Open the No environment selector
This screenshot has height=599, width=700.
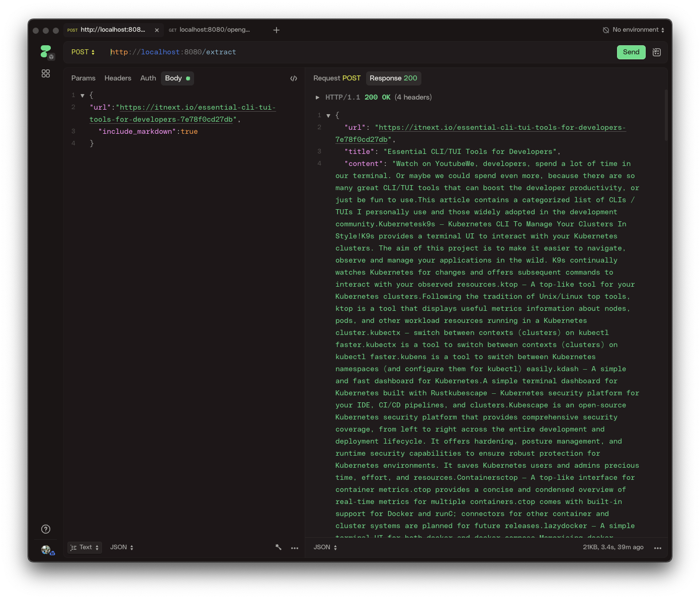coord(634,30)
